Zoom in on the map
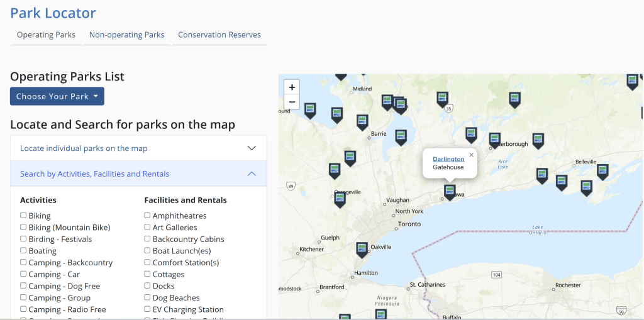Viewport: 644px width, 320px height. click(x=292, y=87)
